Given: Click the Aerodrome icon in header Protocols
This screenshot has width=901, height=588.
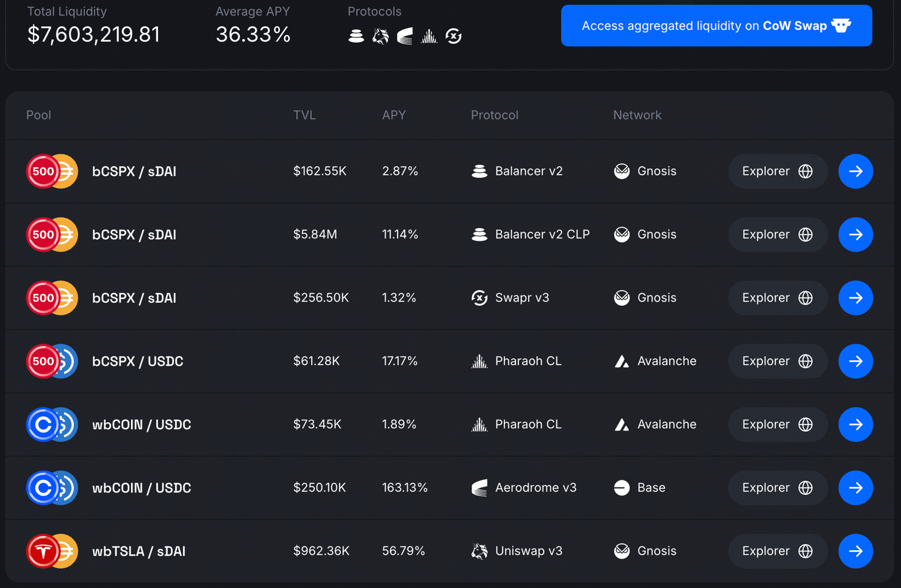Looking at the screenshot, I should [405, 36].
